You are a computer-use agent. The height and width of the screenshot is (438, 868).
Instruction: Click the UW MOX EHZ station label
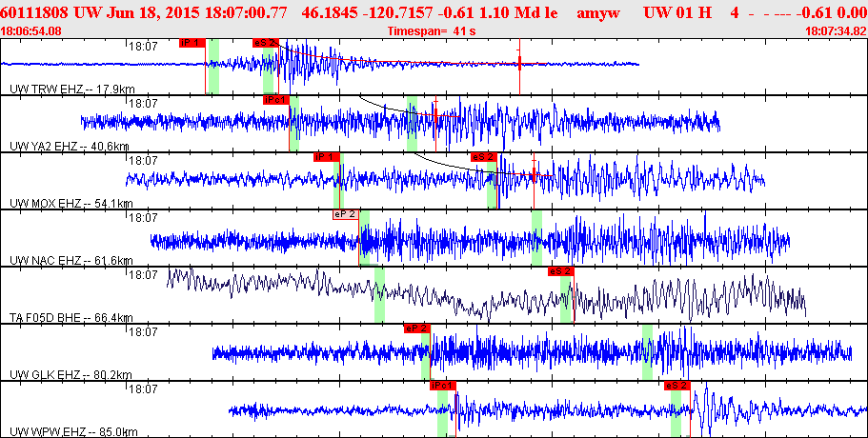(x=71, y=203)
